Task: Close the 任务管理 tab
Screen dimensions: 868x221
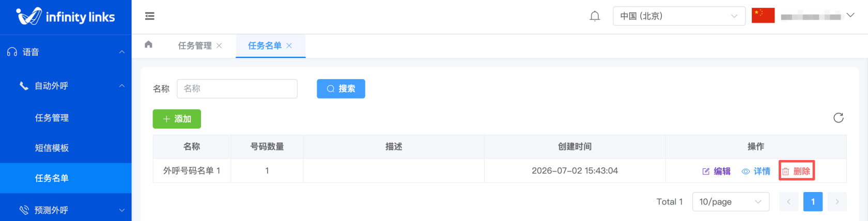Action: 219,45
